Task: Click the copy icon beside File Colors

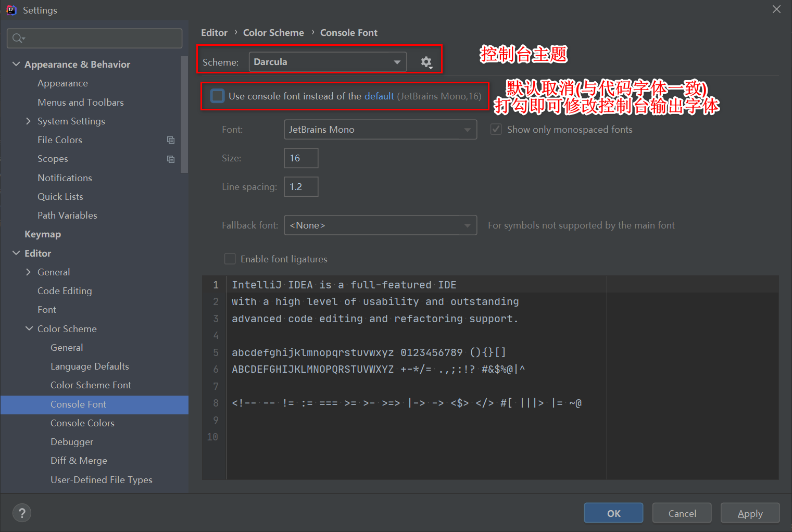Action: [171, 140]
